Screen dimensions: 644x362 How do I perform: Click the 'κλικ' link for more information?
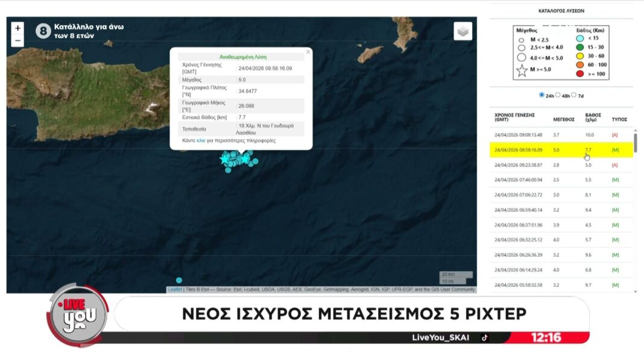pyautogui.click(x=201, y=140)
